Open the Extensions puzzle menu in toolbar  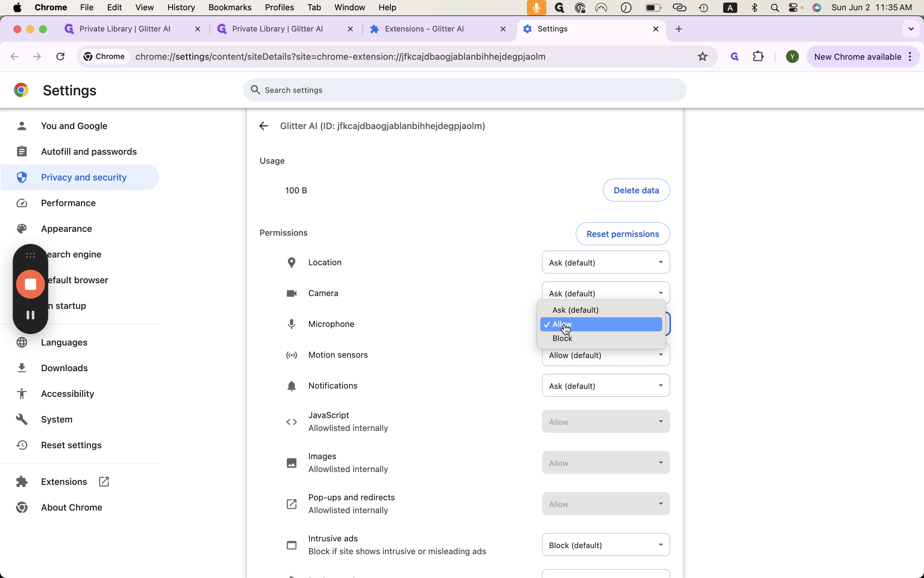[758, 57]
